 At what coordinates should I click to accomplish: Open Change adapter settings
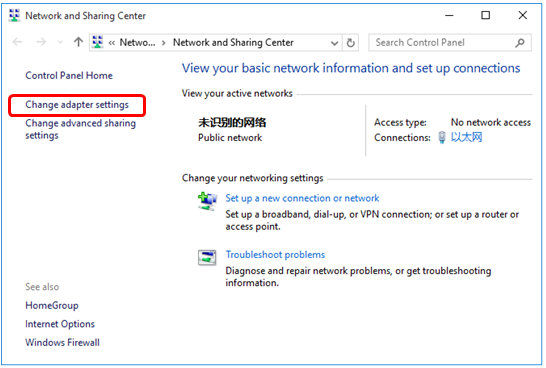[77, 104]
